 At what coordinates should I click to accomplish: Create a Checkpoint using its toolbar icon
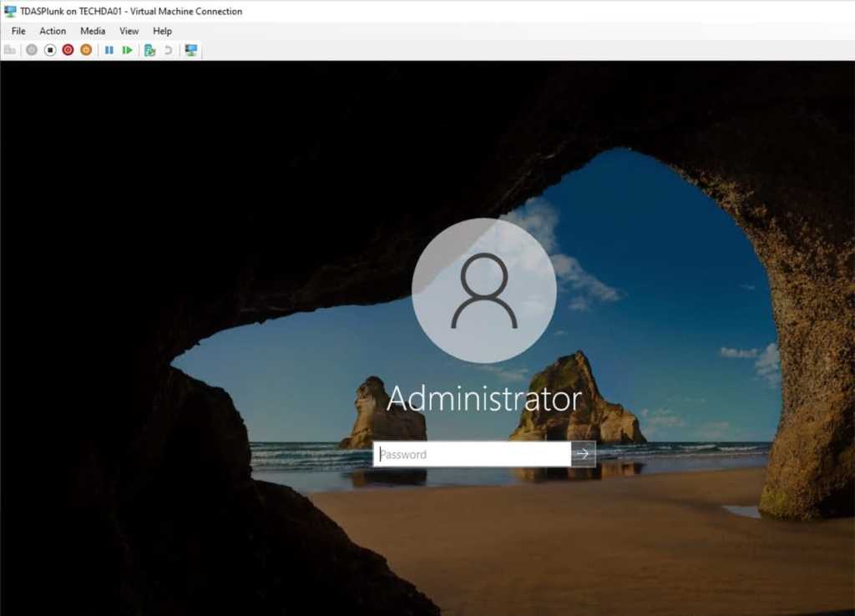pyautogui.click(x=149, y=50)
